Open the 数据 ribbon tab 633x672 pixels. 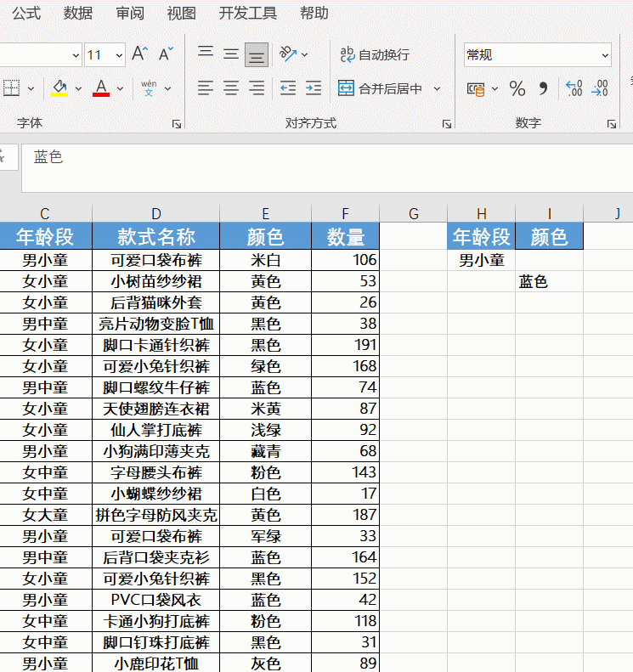(77, 14)
